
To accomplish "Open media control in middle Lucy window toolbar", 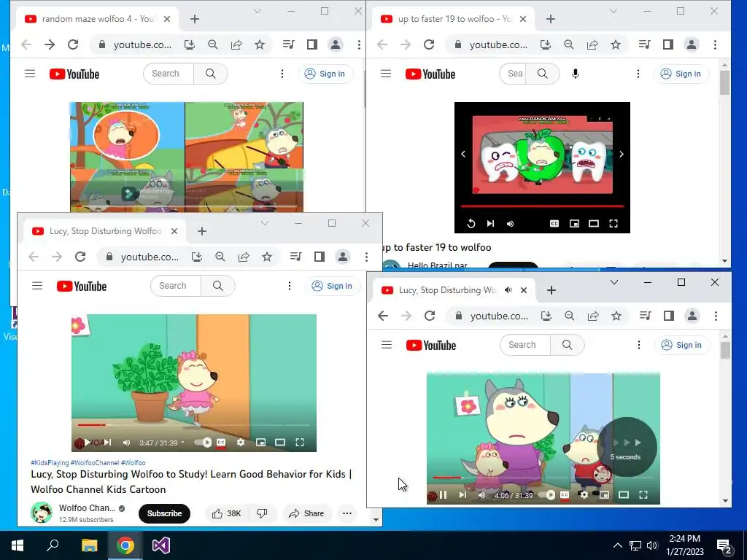I will click(296, 257).
